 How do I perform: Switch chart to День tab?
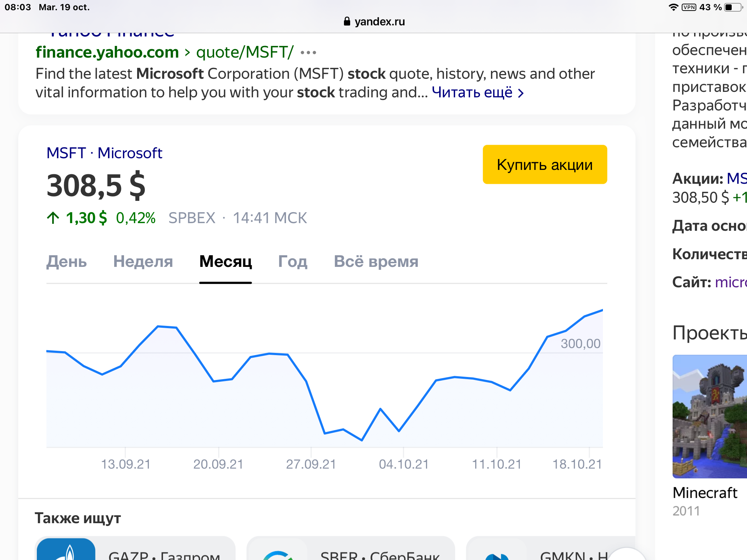tap(66, 261)
